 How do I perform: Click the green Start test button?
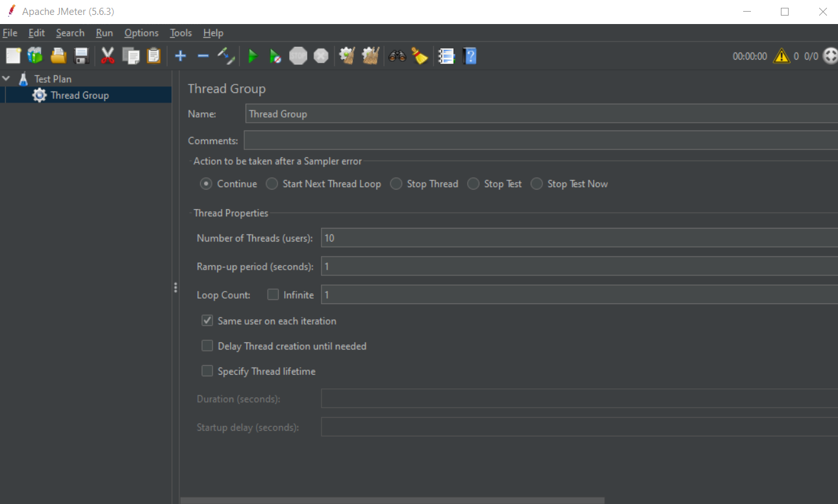[x=253, y=57]
